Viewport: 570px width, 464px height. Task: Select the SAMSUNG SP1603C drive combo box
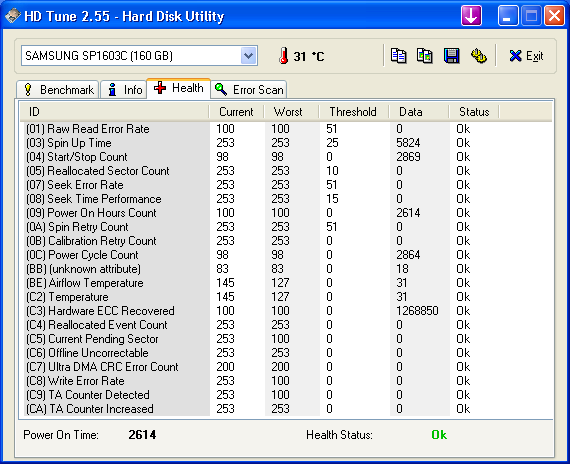[x=139, y=56]
